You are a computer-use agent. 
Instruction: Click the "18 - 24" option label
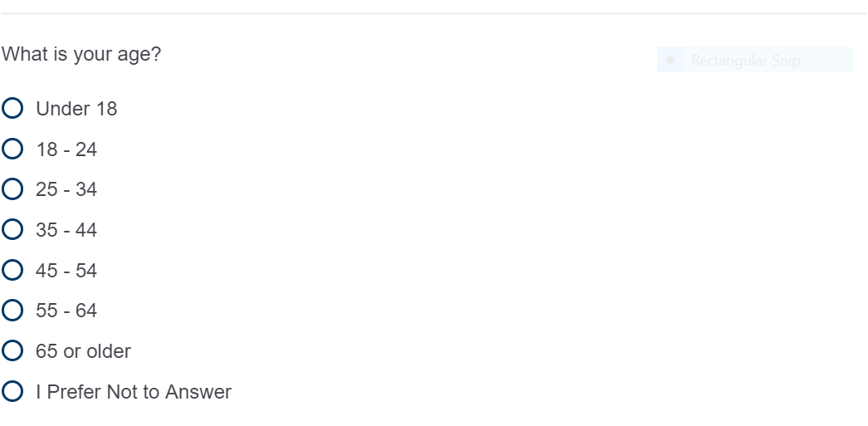pyautogui.click(x=66, y=149)
